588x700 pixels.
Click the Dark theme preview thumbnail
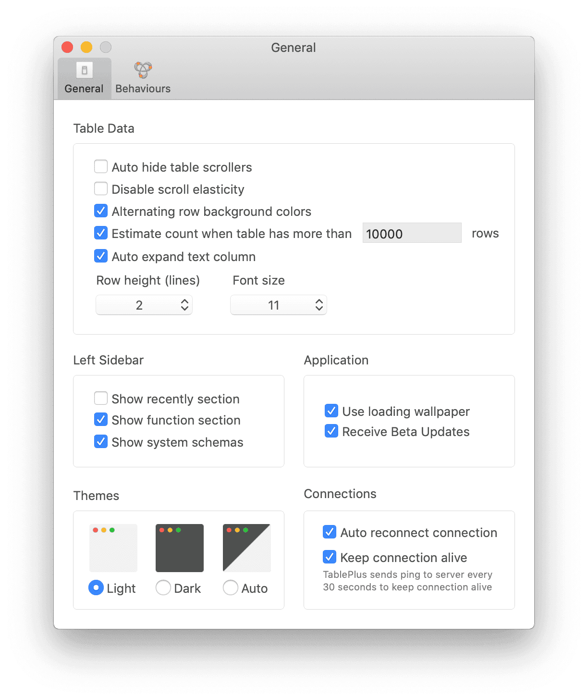pyautogui.click(x=180, y=548)
